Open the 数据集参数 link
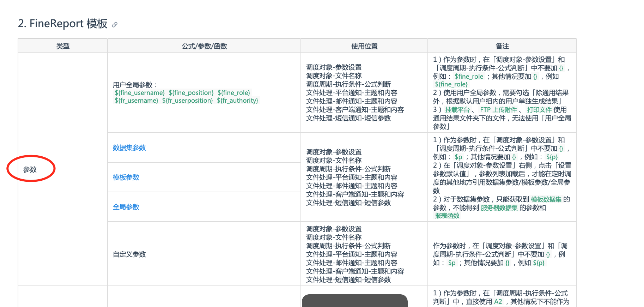 129,148
